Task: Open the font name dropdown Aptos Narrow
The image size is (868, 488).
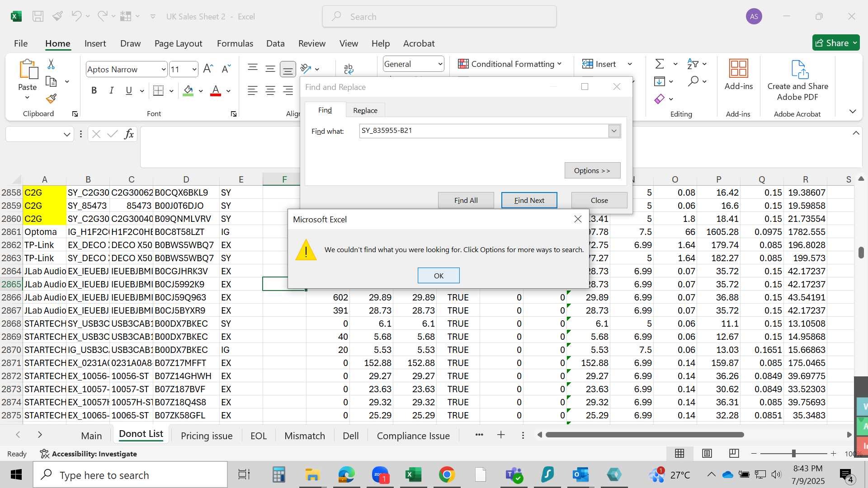Action: (x=163, y=69)
